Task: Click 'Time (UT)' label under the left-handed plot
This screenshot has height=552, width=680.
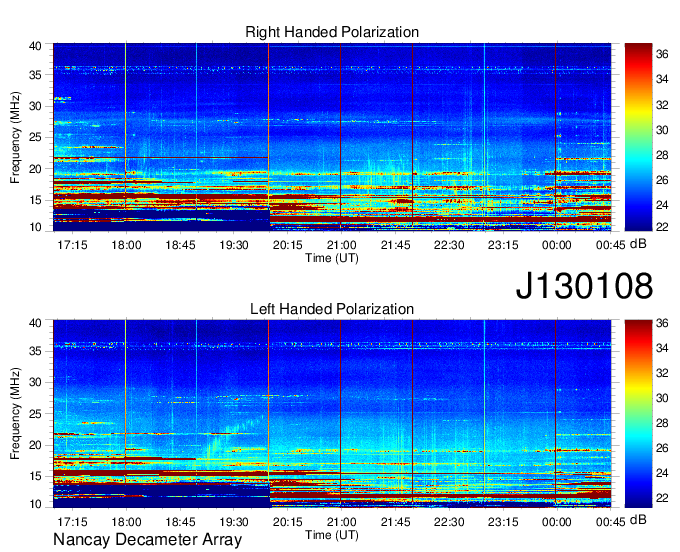Action: click(332, 535)
